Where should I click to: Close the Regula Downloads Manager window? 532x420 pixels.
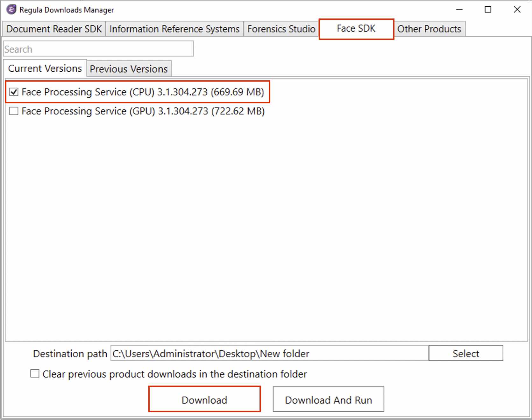(517, 10)
